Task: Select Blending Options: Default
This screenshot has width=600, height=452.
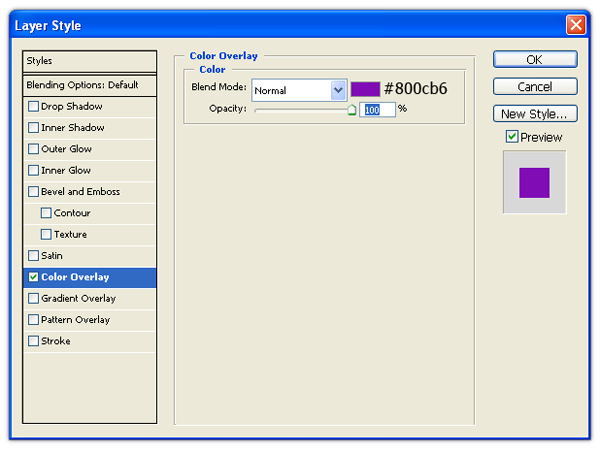Action: click(x=90, y=85)
